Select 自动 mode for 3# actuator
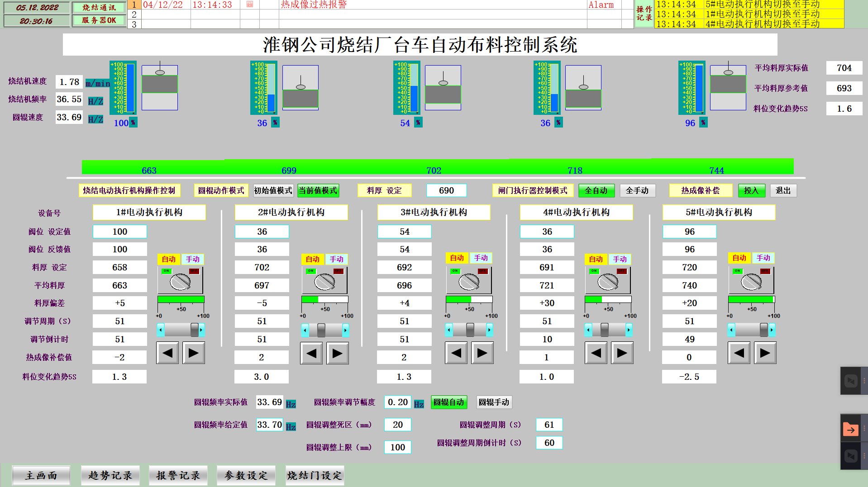Image resolution: width=868 pixels, height=487 pixels. 457,258
